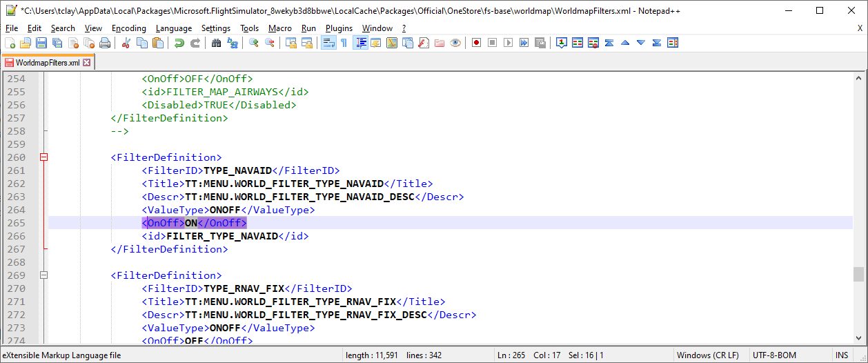Click the Zoom In magnifier icon
Viewport: 868px width, 363px height.
(253, 43)
